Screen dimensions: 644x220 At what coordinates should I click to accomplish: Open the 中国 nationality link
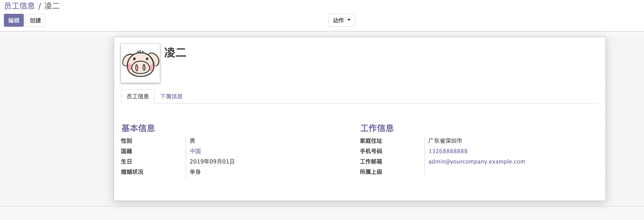pyautogui.click(x=195, y=151)
